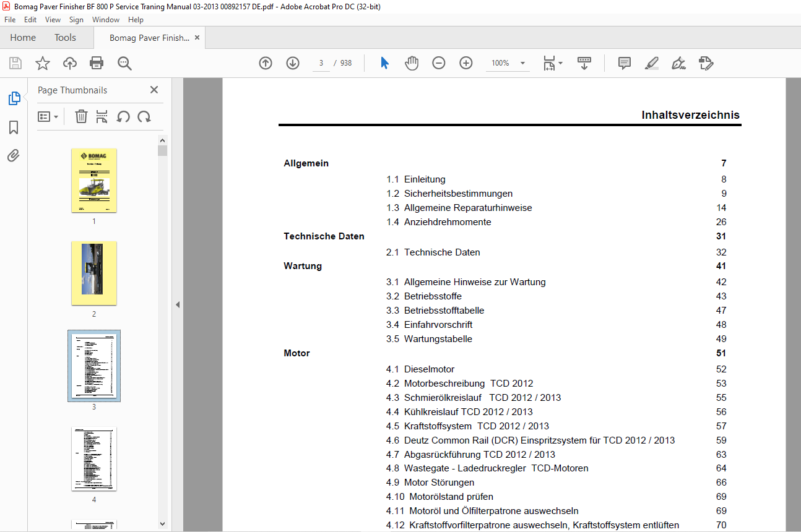Open Page Thumbnails sidebar icon
801x532 pixels.
click(14, 98)
